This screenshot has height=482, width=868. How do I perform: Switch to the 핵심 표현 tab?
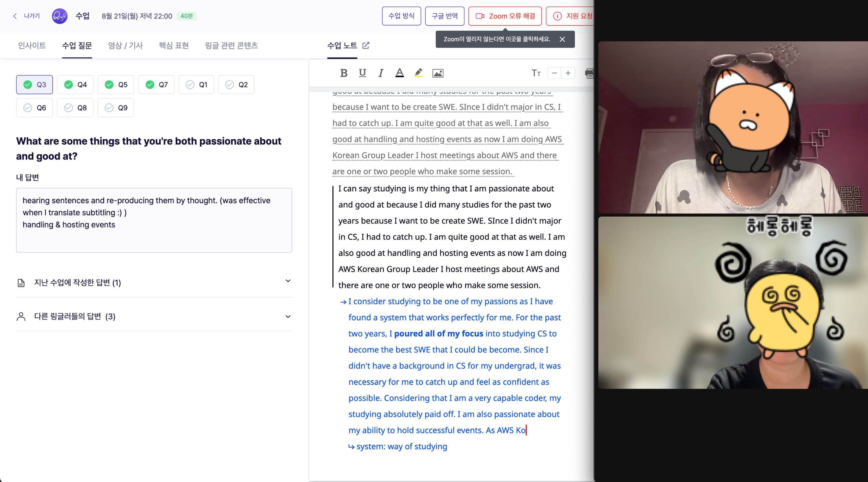(174, 45)
